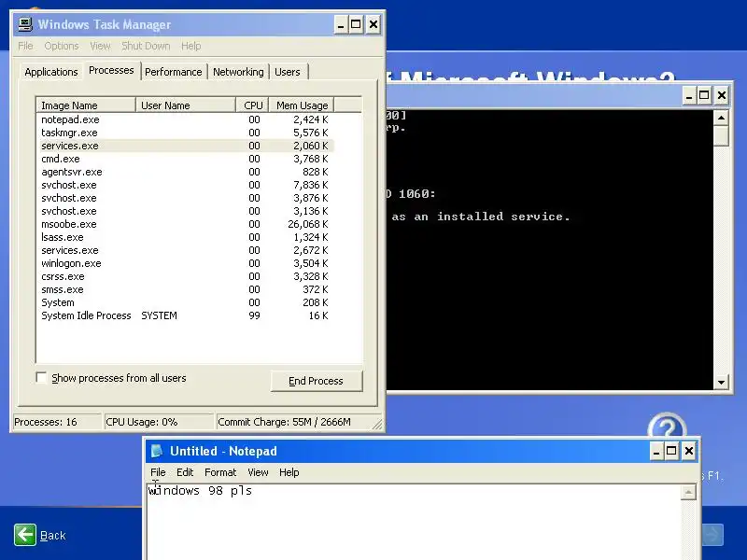Maximize the Windows Task Manager window
747x560 pixels.
tap(357, 24)
